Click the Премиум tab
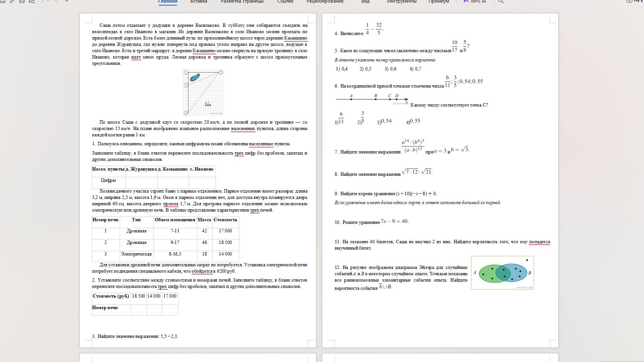The image size is (644, 362). pos(439,1)
